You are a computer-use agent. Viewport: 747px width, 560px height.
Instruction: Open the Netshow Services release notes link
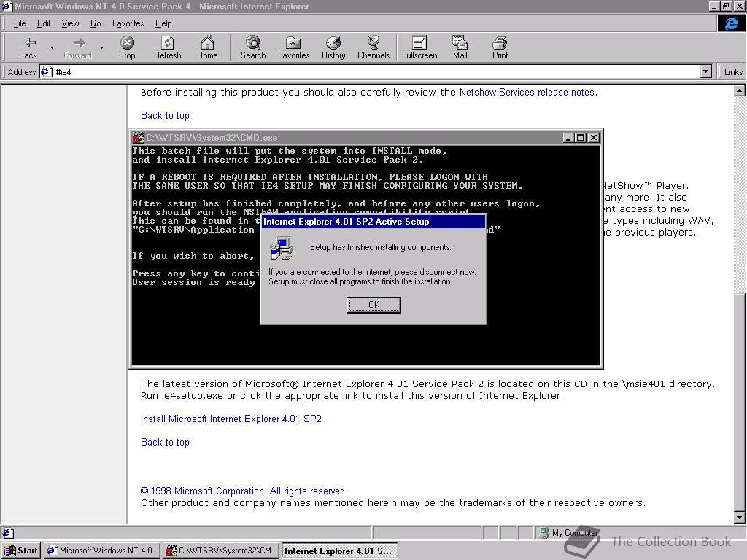point(527,93)
